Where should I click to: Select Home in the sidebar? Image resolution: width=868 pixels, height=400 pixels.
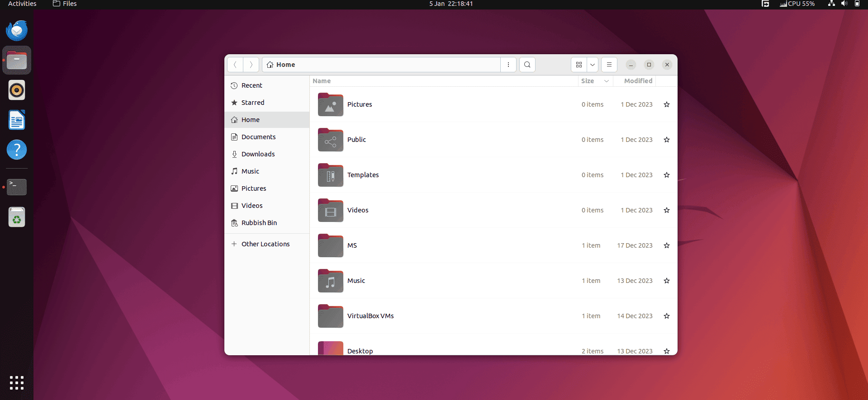coord(267,120)
